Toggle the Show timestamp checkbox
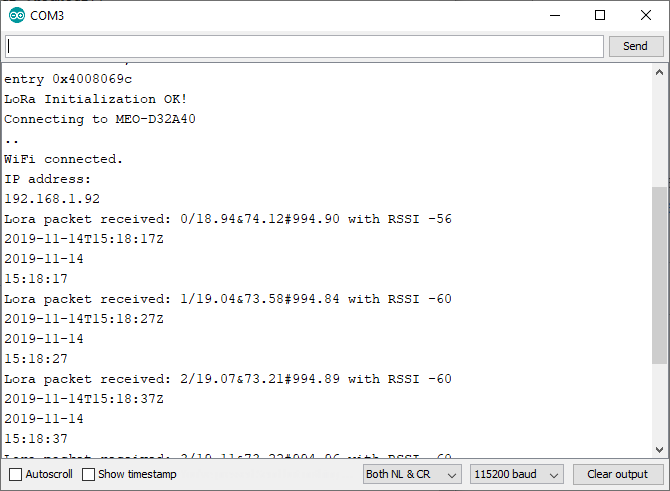Screen dimensions: 670x491 click(x=89, y=474)
